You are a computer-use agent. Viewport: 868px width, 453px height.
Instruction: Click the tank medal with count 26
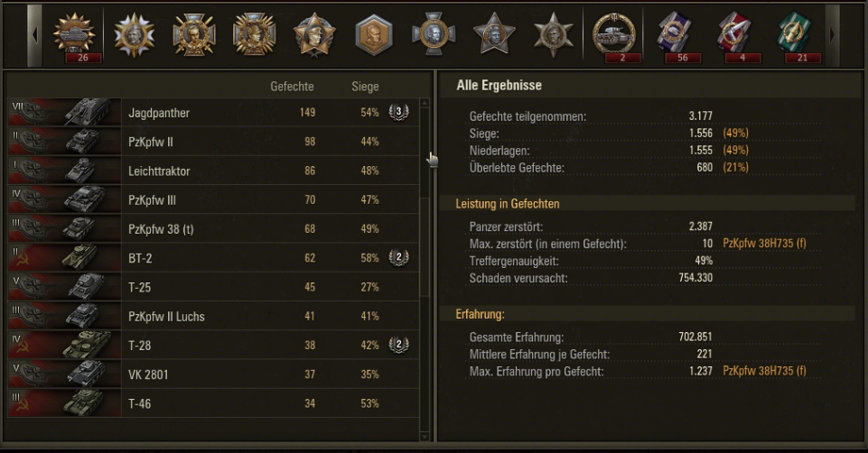[x=74, y=34]
